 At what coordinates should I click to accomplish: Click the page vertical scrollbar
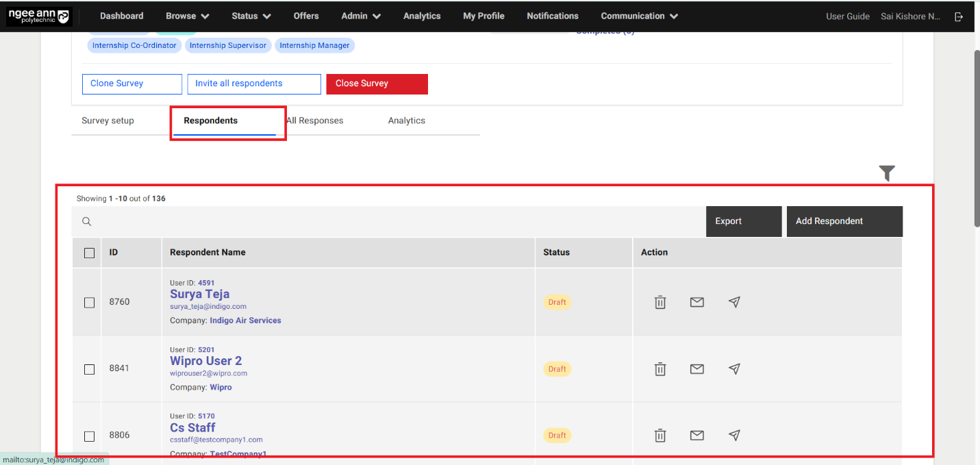click(x=975, y=137)
